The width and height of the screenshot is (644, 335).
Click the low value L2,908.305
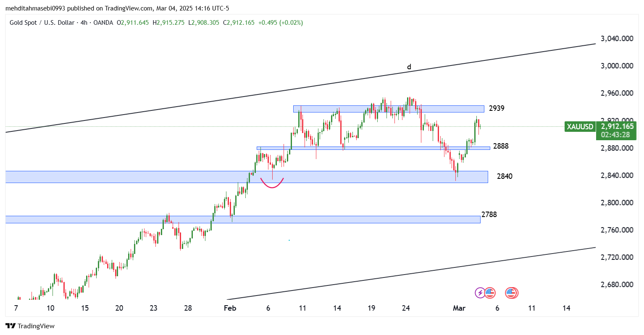pos(204,23)
